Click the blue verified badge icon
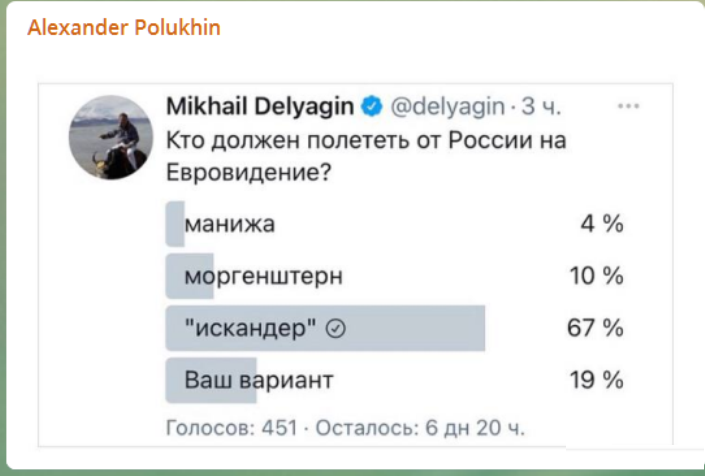The image size is (705, 476). [x=372, y=107]
